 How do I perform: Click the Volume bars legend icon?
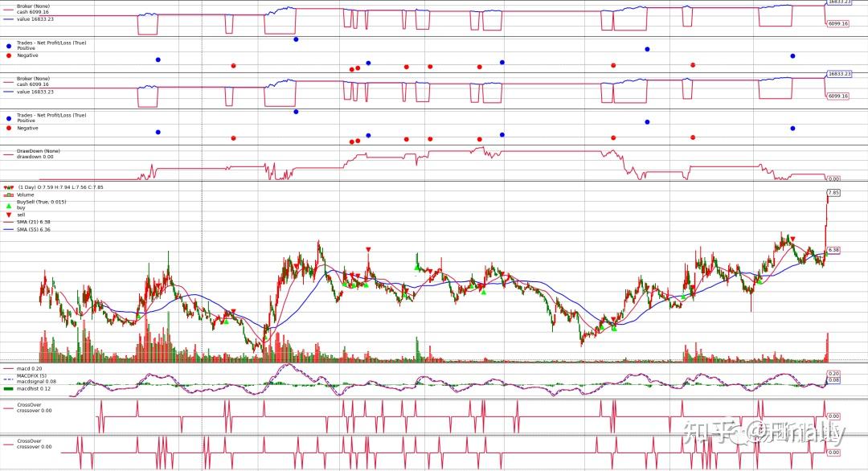coord(8,195)
